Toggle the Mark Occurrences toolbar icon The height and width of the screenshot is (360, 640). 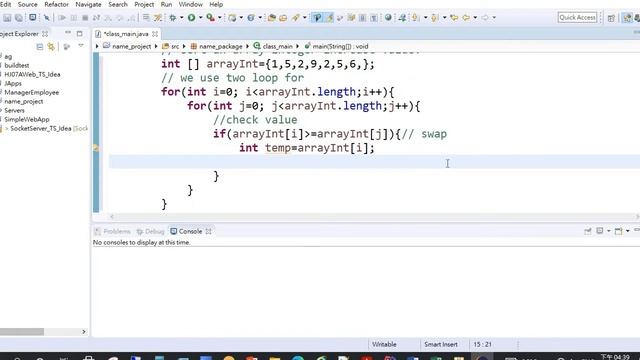329,18
